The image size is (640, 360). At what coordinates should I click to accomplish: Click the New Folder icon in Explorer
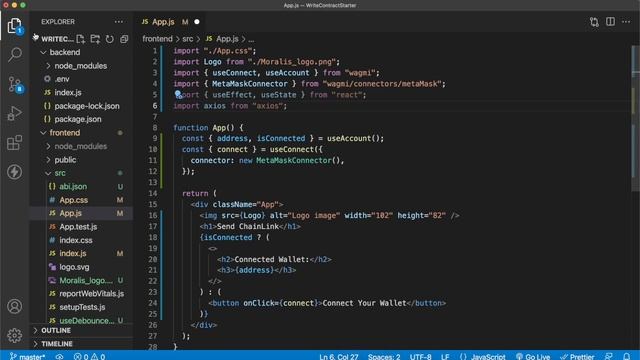coord(95,39)
